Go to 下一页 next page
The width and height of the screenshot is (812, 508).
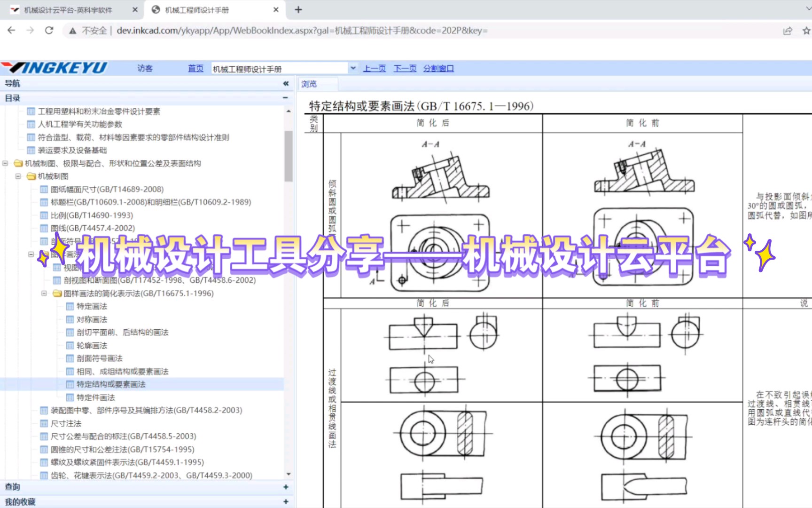(x=405, y=68)
